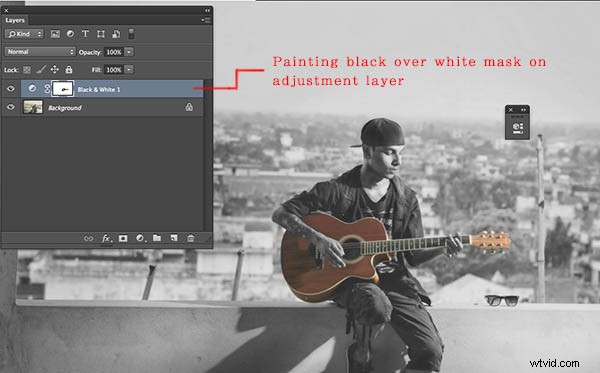Image resolution: width=600 pixels, height=373 pixels.
Task: Open the Normal blend mode dropdown
Action: pyautogui.click(x=40, y=52)
